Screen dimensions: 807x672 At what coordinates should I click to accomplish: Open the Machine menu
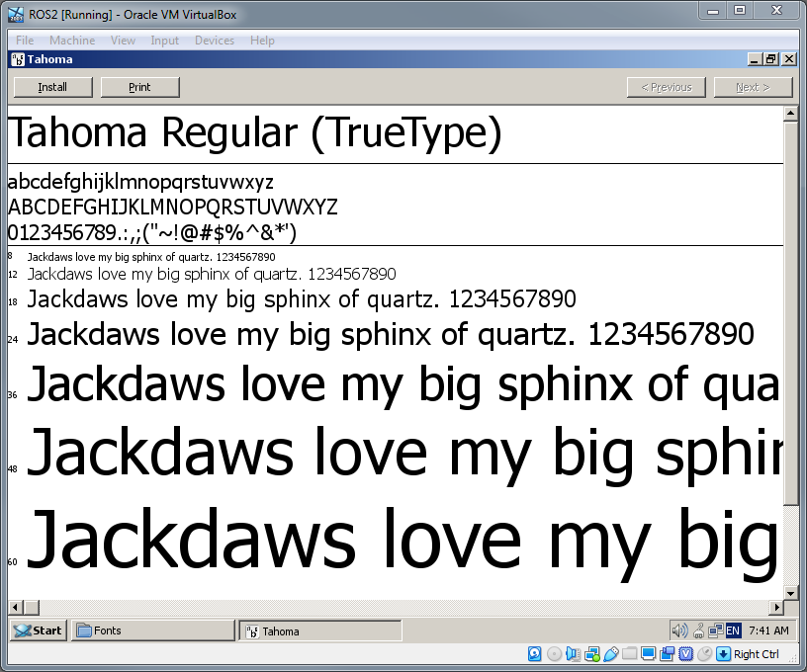72,41
